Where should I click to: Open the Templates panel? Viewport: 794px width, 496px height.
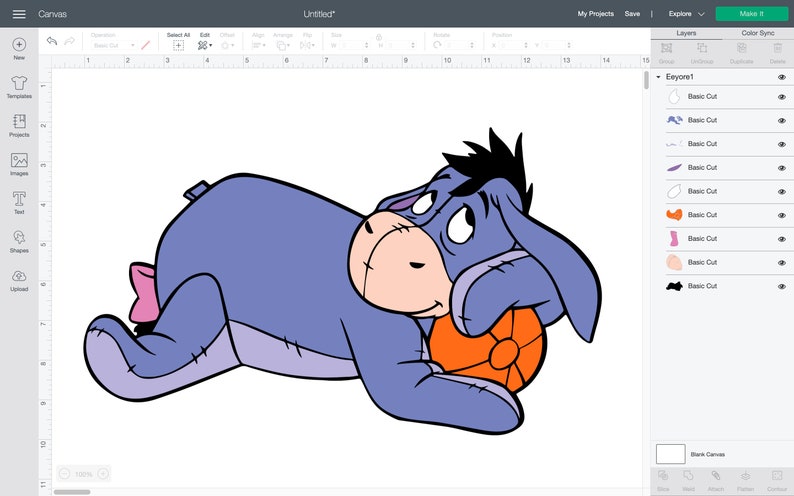point(19,87)
